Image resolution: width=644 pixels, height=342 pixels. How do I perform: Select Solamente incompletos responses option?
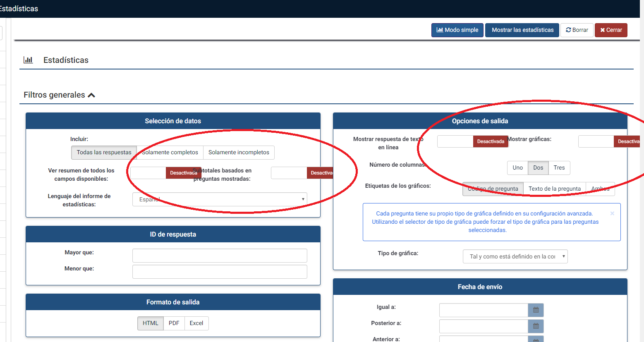239,153
